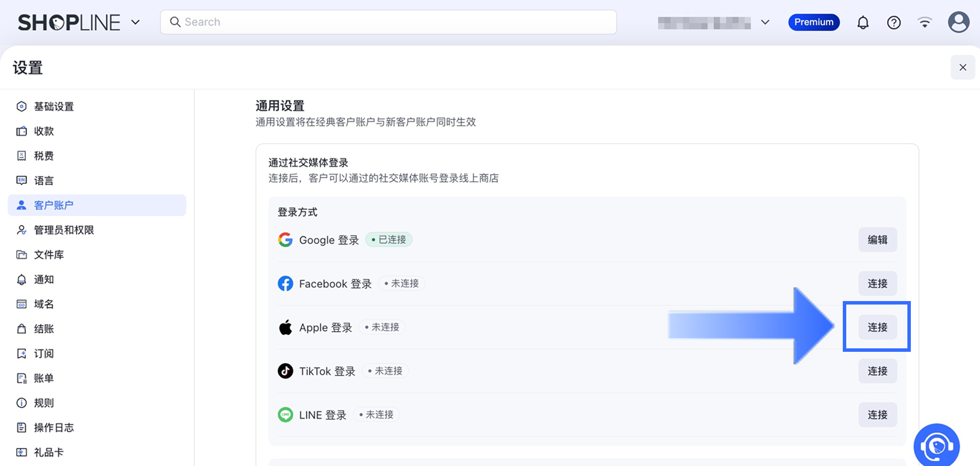Click the LINE logo icon

point(285,415)
